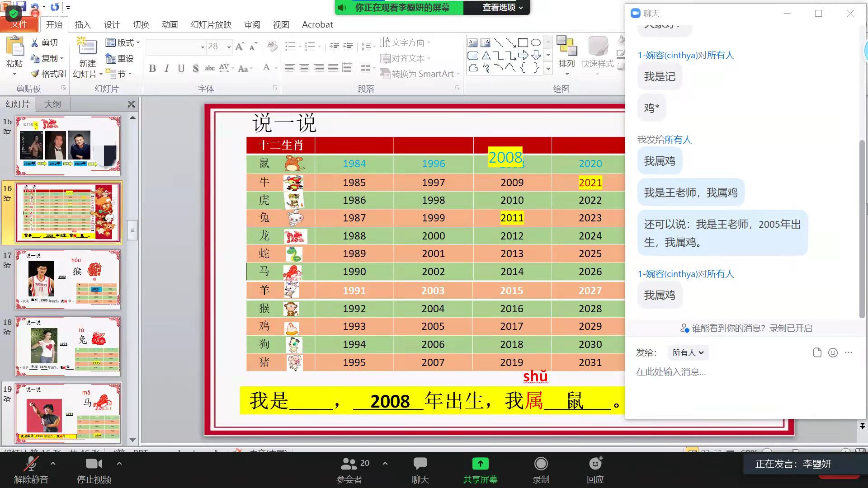Select slide 17 thumbnail

(x=68, y=279)
